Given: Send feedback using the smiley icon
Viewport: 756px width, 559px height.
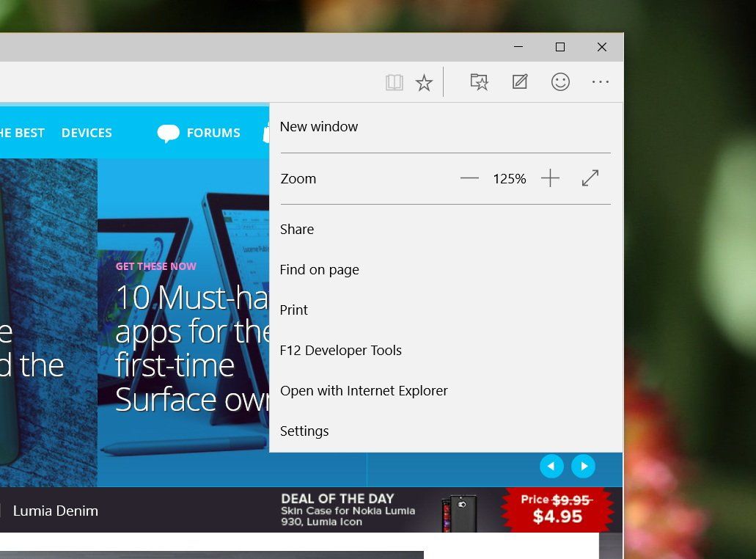Looking at the screenshot, I should click(560, 81).
